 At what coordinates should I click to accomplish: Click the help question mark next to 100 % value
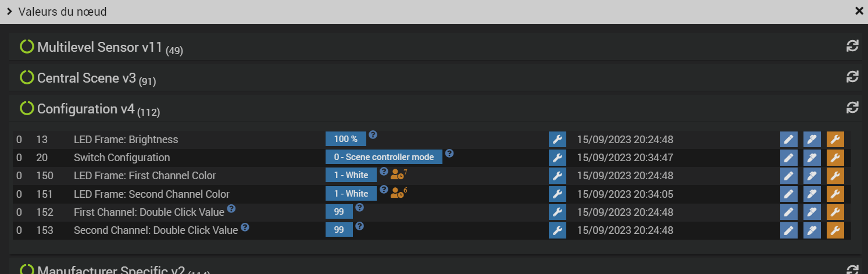[373, 135]
